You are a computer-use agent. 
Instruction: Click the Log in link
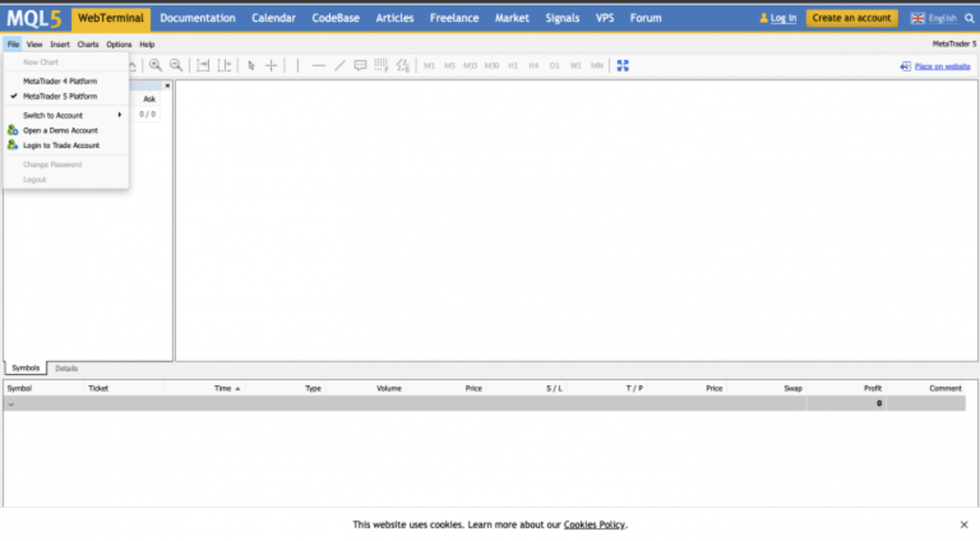coord(782,18)
